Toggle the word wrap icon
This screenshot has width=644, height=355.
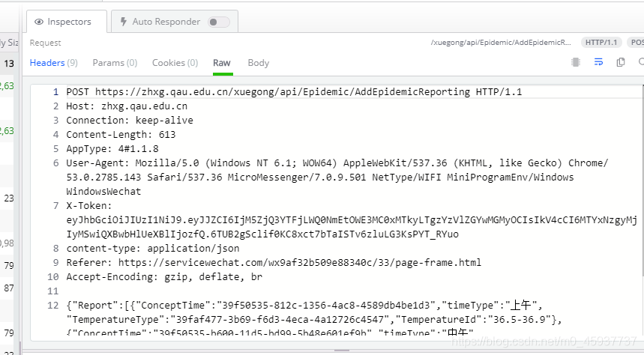point(598,62)
